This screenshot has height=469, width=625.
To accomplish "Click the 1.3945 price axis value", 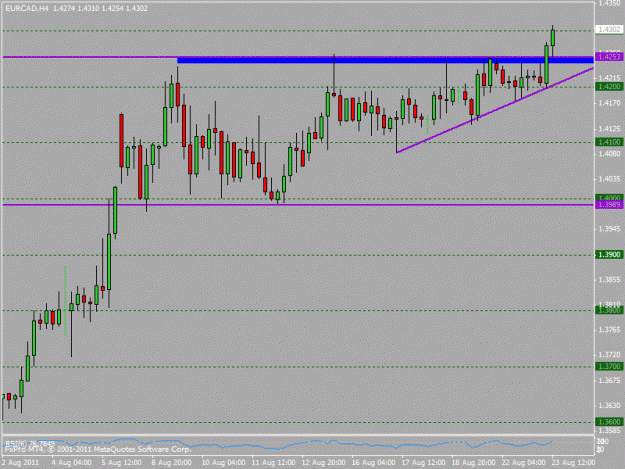I will pos(609,229).
